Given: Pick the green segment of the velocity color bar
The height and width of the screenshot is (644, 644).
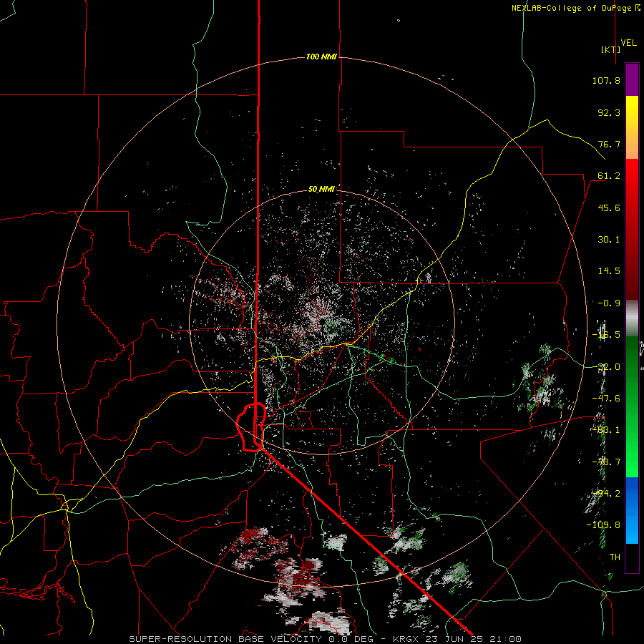Looking at the screenshot, I should point(632,406).
